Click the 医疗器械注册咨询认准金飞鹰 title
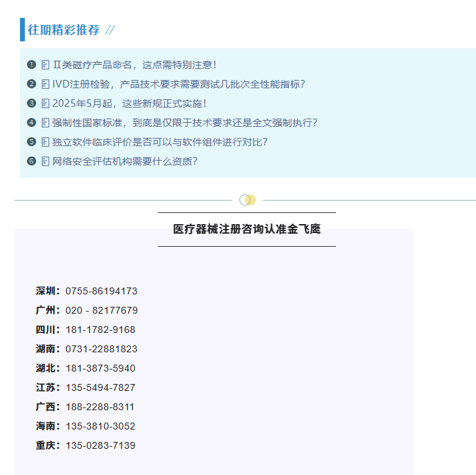This screenshot has height=475, width=476. coord(247,229)
